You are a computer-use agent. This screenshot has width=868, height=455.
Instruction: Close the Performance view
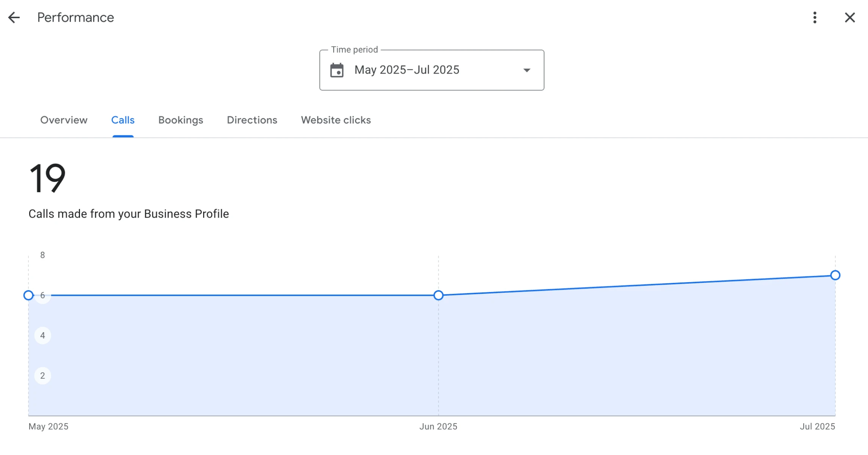850,17
